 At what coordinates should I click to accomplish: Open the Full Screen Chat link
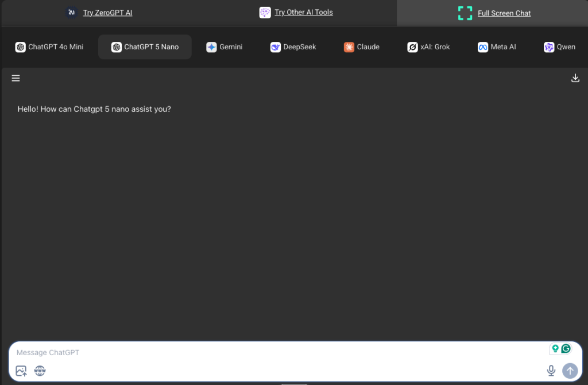[x=504, y=14]
